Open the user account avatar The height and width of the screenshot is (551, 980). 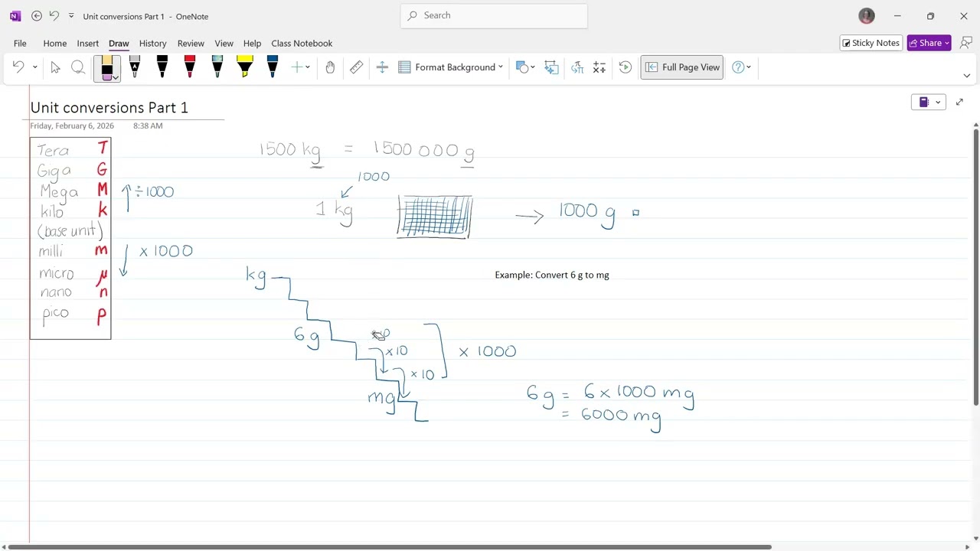click(x=867, y=16)
